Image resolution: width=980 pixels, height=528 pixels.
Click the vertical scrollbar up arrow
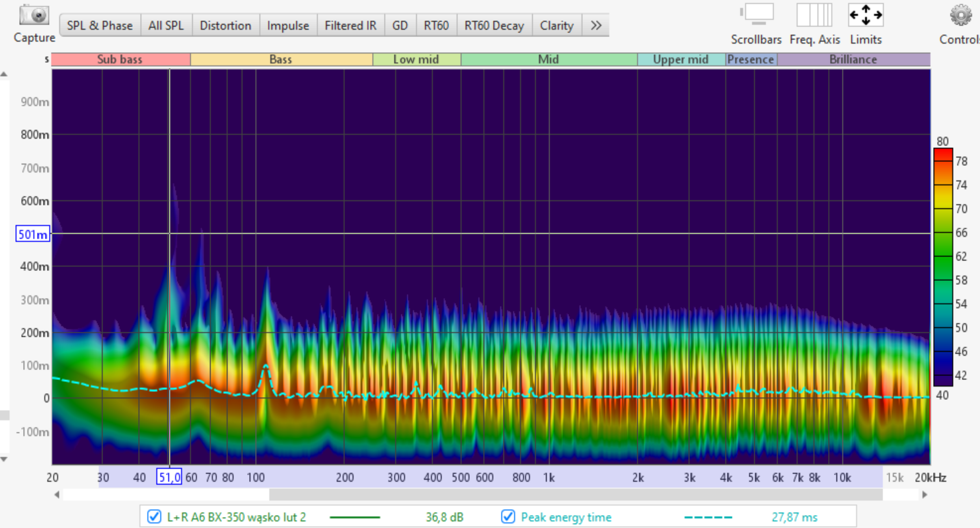4,73
